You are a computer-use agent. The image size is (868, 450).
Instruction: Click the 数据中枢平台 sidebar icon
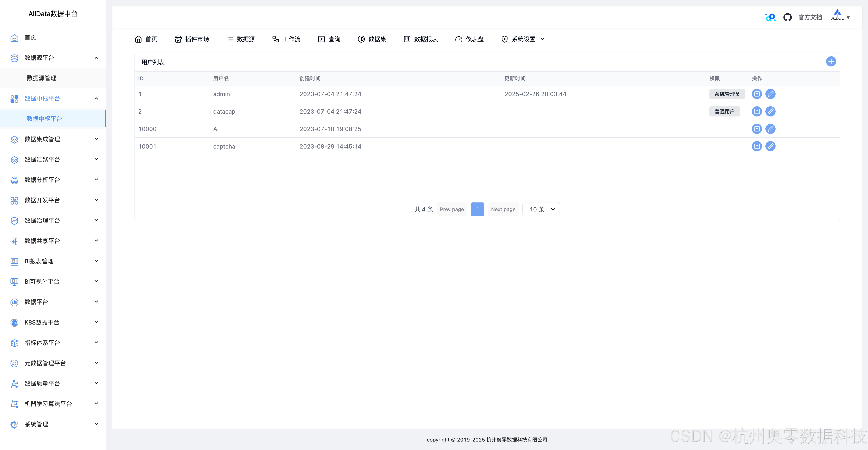pos(14,99)
